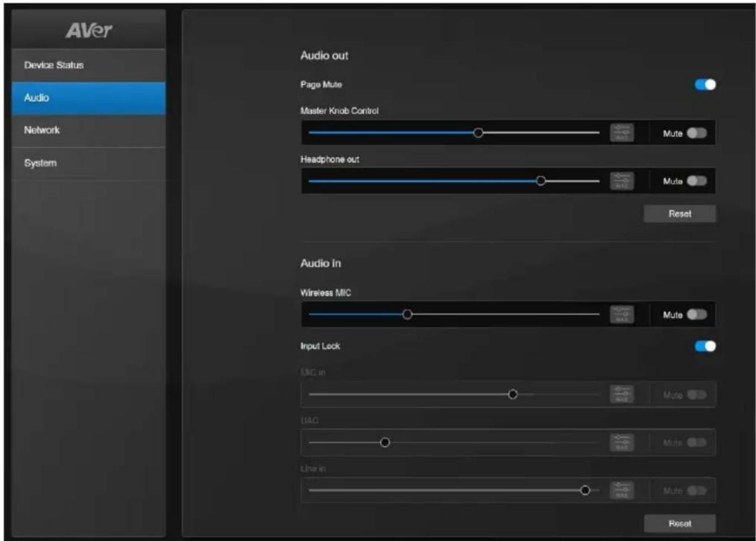Image resolution: width=756 pixels, height=541 pixels.
Task: Toggle the DAC mute switch
Action: (x=697, y=443)
